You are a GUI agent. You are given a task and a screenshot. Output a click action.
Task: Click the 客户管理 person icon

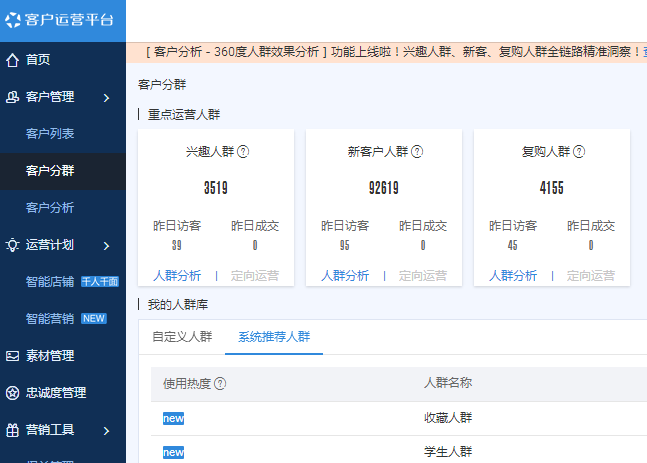pyautogui.click(x=12, y=97)
